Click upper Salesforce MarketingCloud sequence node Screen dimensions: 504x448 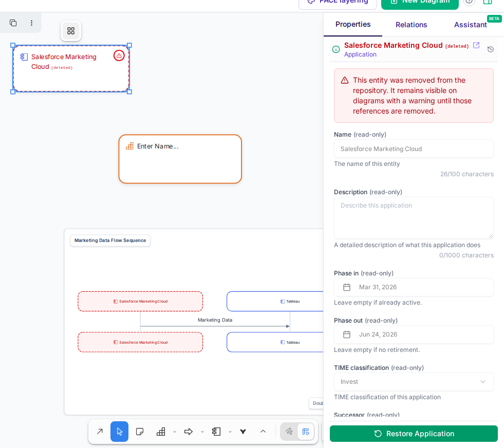click(x=140, y=302)
